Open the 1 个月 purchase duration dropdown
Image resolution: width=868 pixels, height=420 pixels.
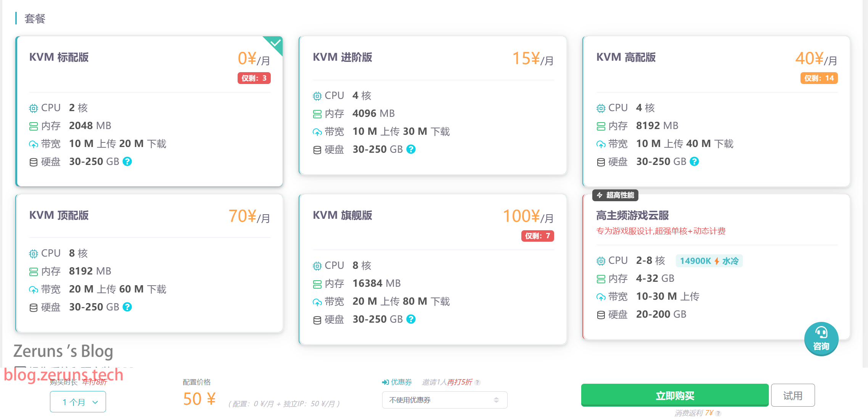[78, 402]
